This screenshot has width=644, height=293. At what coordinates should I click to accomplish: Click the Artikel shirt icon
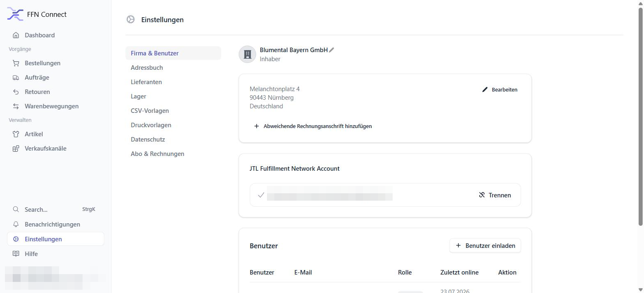pyautogui.click(x=16, y=134)
